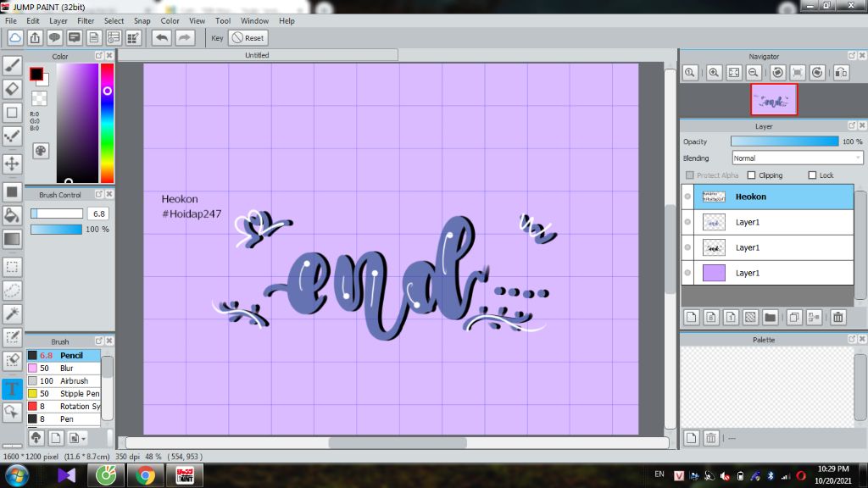The width and height of the screenshot is (868, 488).
Task: Click the fit-to-screen icon in Navigator
Action: 734,73
